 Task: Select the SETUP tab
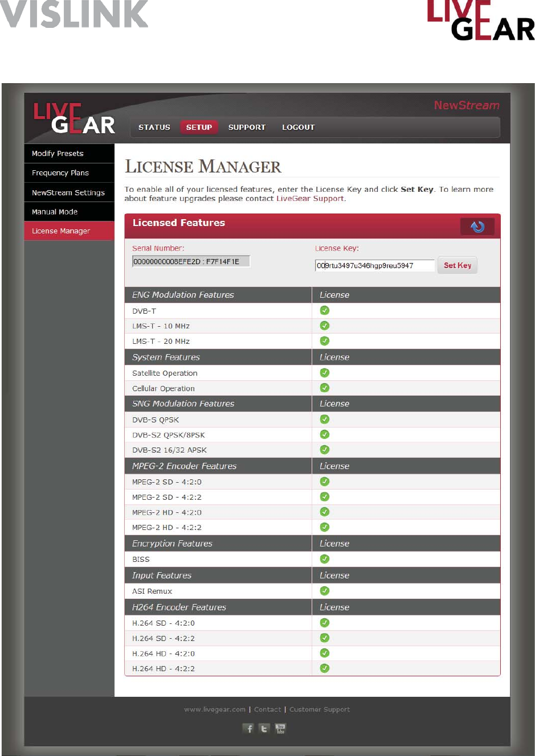199,128
